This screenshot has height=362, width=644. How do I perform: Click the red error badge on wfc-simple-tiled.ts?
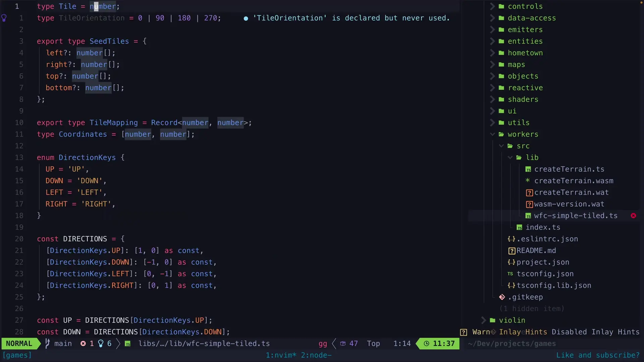coord(633,216)
